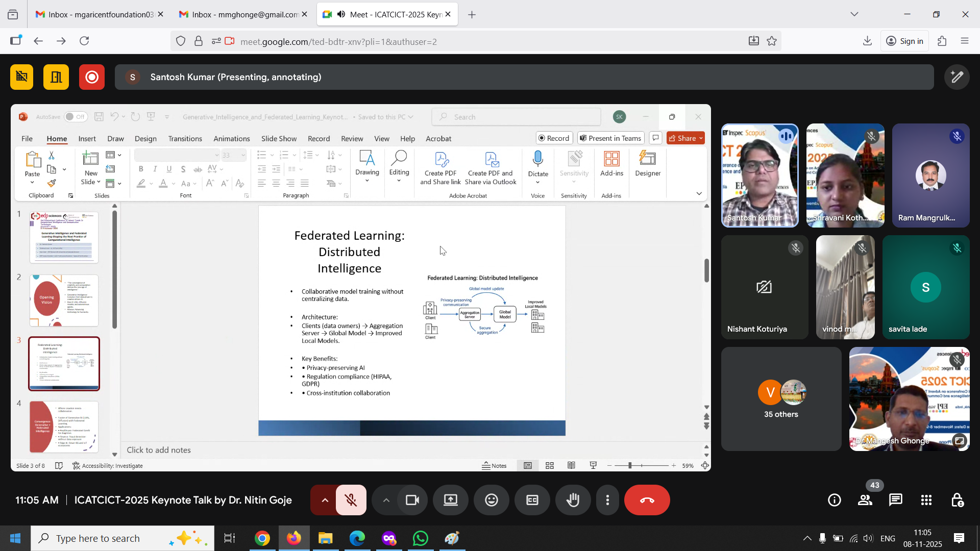Leave the call with red button
Image resolution: width=980 pixels, height=551 pixels.
click(x=647, y=500)
